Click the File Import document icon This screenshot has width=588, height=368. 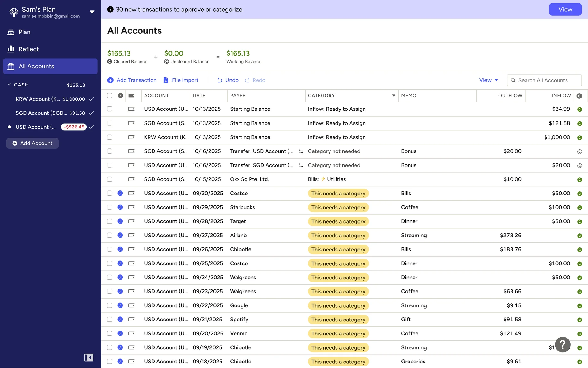[166, 80]
